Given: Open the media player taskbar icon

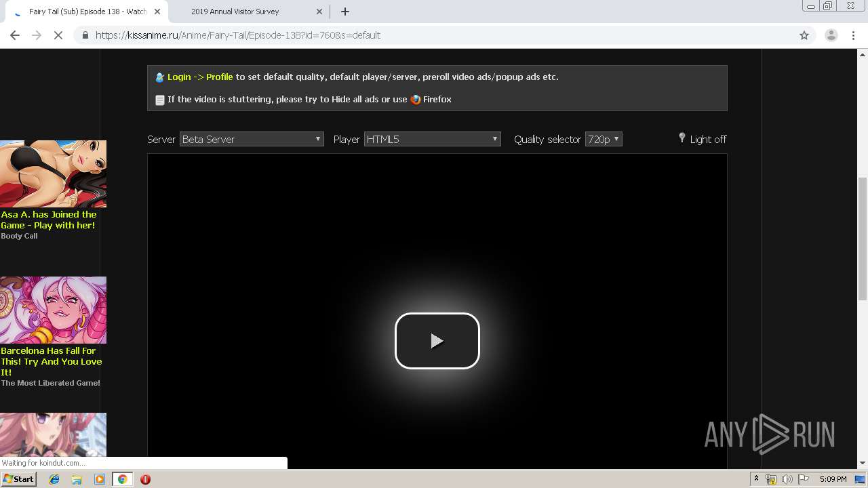Looking at the screenshot, I should click(100, 479).
